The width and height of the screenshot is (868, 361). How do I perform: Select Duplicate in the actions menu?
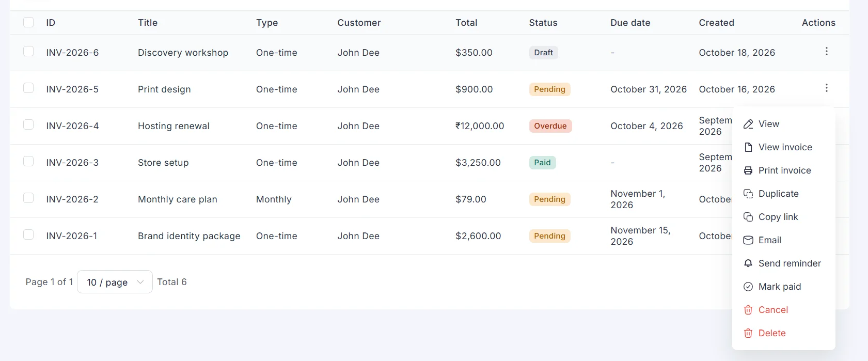[784, 194]
